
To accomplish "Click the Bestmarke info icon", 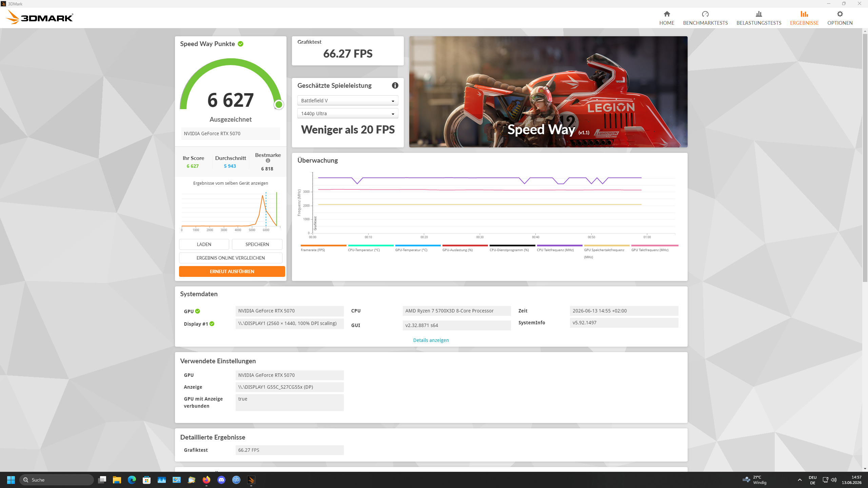I will [x=268, y=161].
